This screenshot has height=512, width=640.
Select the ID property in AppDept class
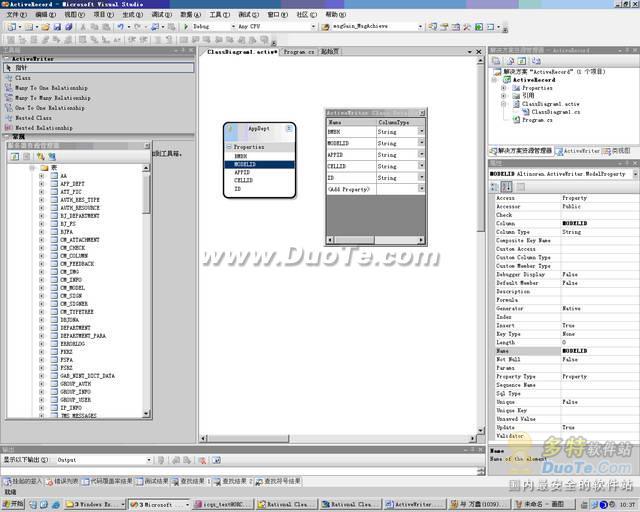[x=238, y=189]
